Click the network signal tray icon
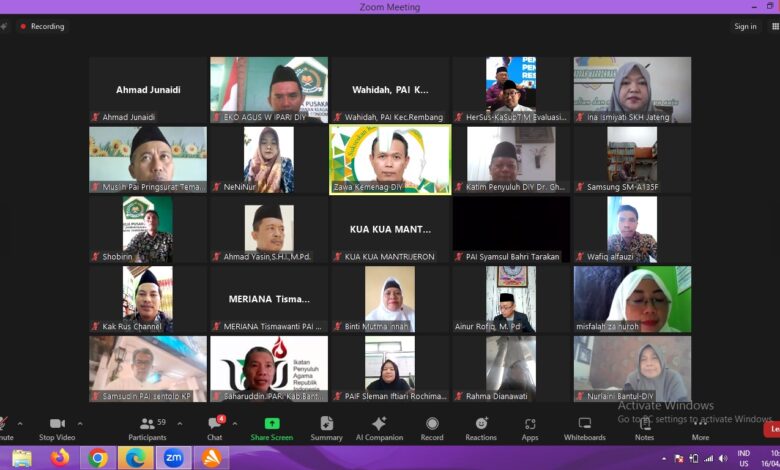 tap(708, 459)
